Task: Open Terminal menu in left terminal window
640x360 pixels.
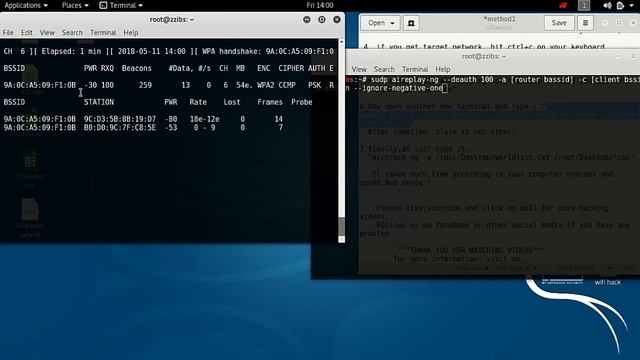Action: (103, 33)
